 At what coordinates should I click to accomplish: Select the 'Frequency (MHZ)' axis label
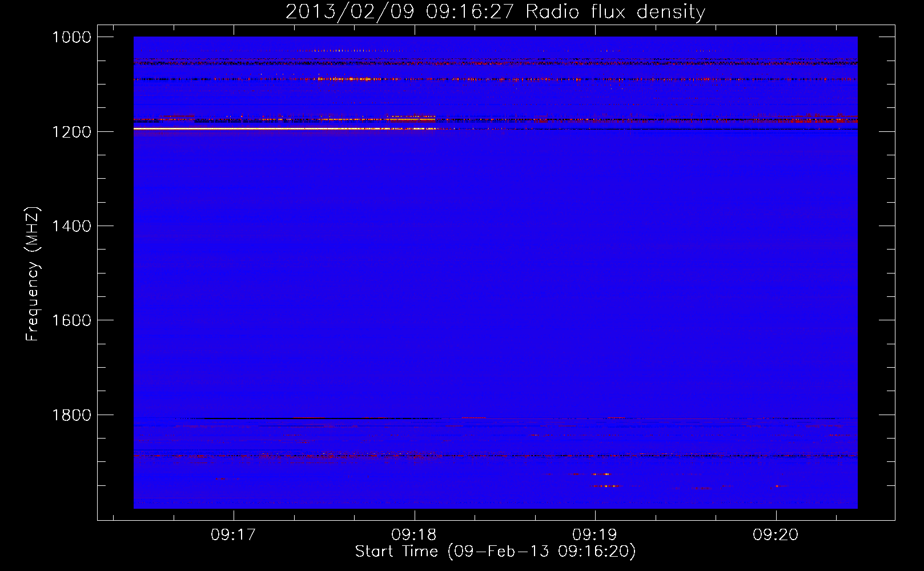[x=33, y=274]
